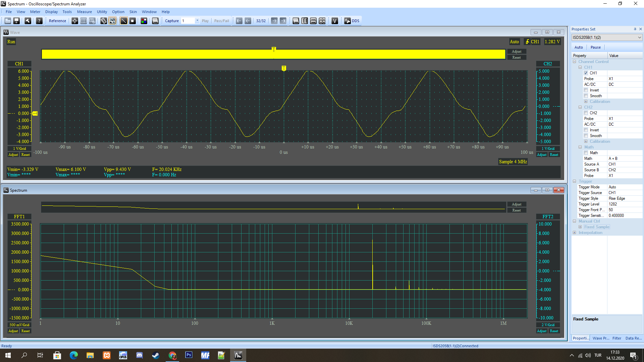644x362 pixels.
Task: Collapse the Channel Control tree section
Action: coord(575,62)
